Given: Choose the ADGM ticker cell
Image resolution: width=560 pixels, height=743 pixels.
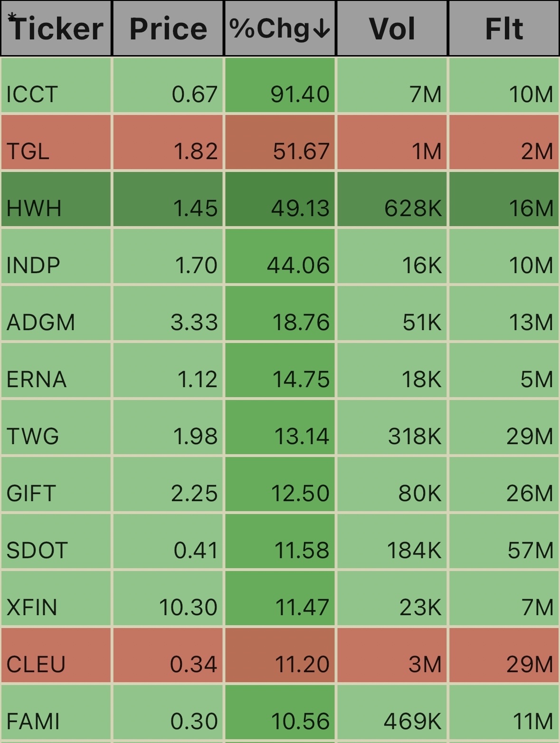Looking at the screenshot, I should pos(56,313).
